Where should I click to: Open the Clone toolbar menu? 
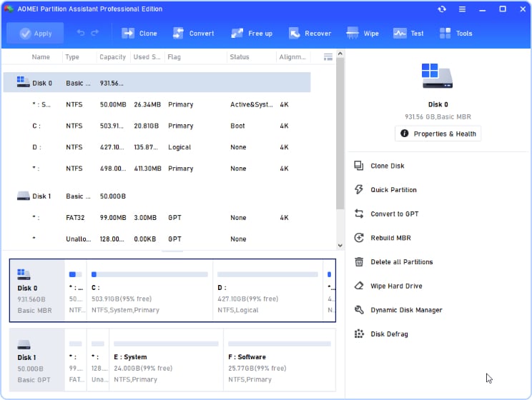pos(139,34)
